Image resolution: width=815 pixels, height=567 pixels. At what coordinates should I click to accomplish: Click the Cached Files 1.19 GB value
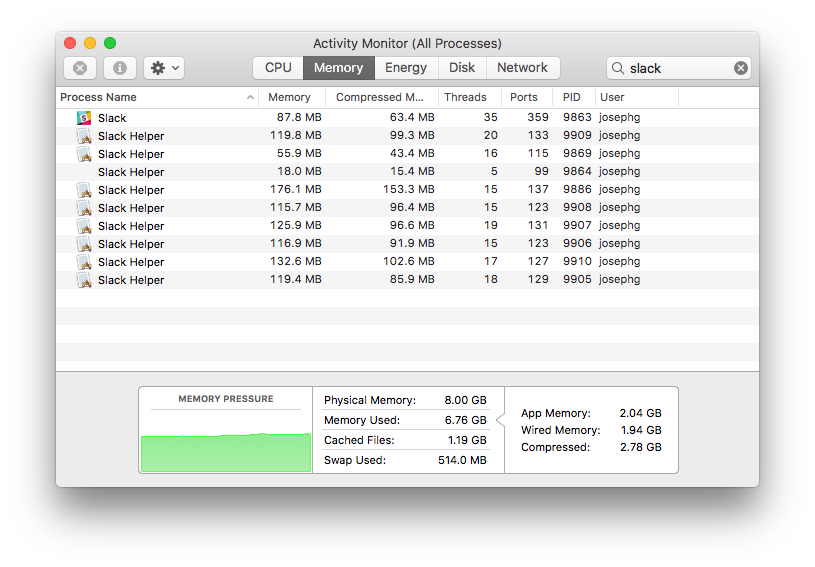coord(467,440)
